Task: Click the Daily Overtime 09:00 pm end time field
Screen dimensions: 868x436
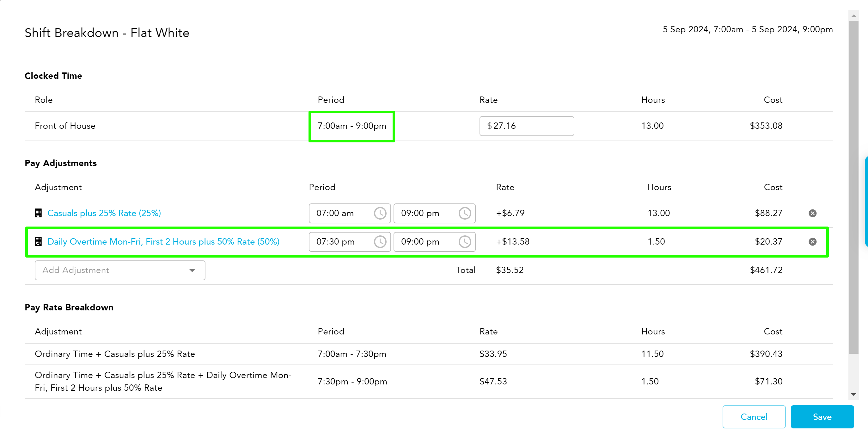Action: 434,241
